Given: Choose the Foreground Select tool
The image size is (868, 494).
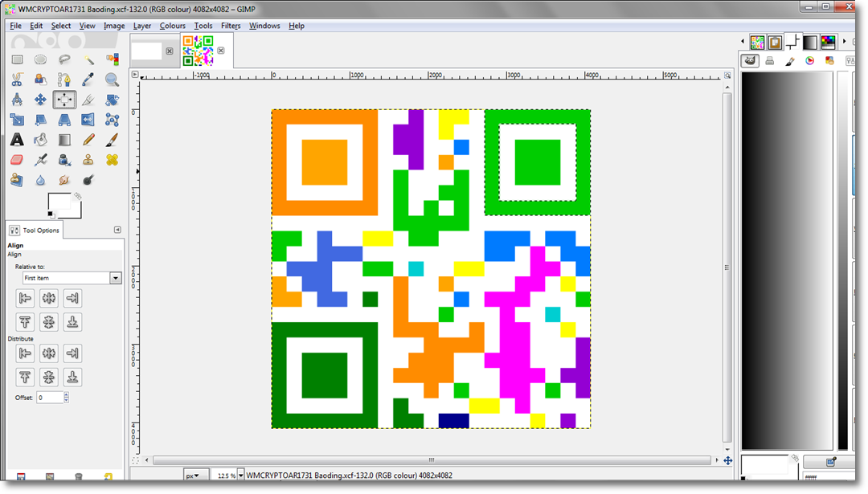Looking at the screenshot, I should pyautogui.click(x=40, y=80).
